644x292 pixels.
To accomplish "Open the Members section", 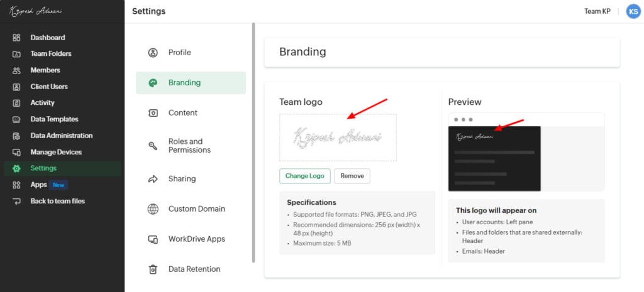I will [x=45, y=70].
